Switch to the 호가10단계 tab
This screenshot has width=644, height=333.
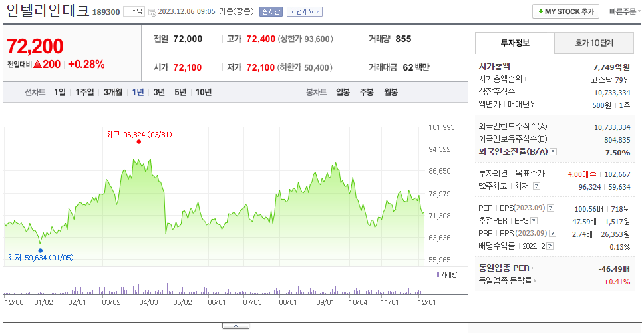[x=594, y=43]
